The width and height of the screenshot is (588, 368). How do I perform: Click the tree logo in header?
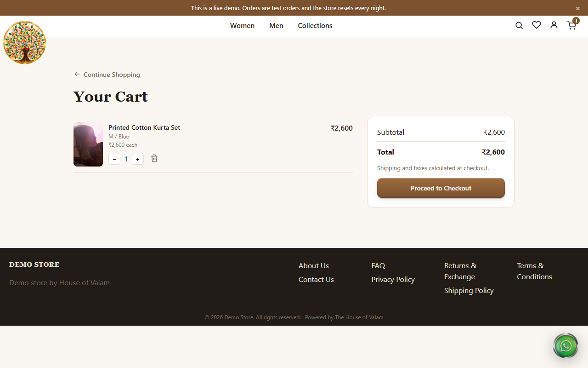tap(25, 42)
